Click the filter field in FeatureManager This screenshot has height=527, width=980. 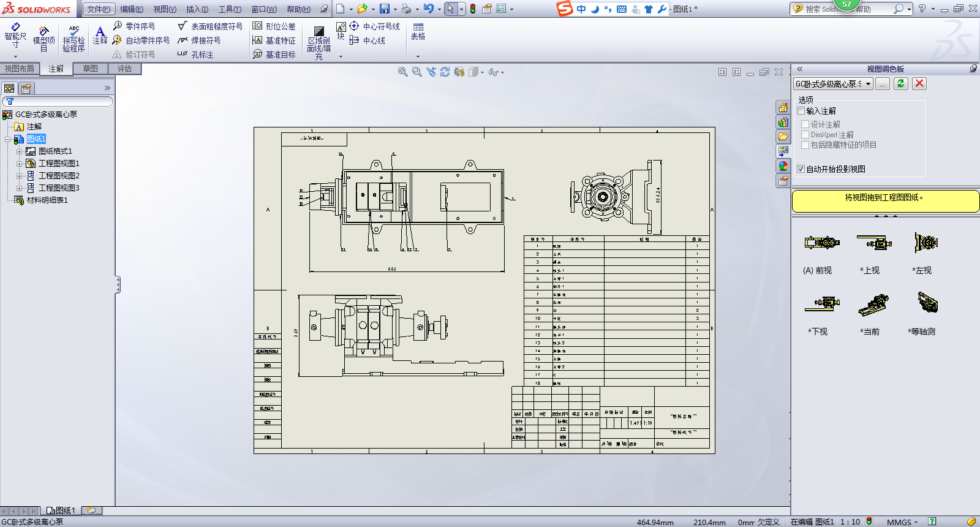point(58,101)
